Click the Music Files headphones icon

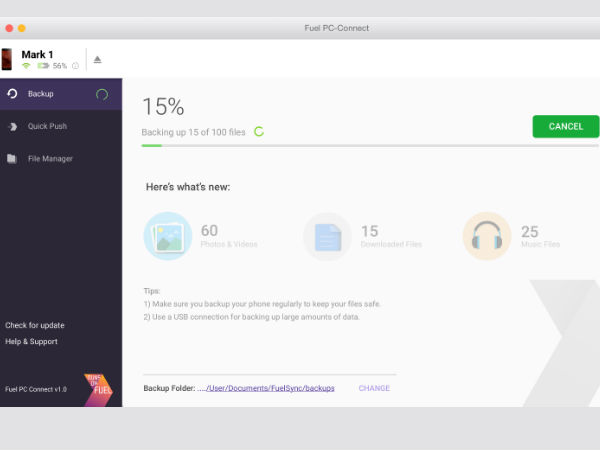click(x=487, y=236)
